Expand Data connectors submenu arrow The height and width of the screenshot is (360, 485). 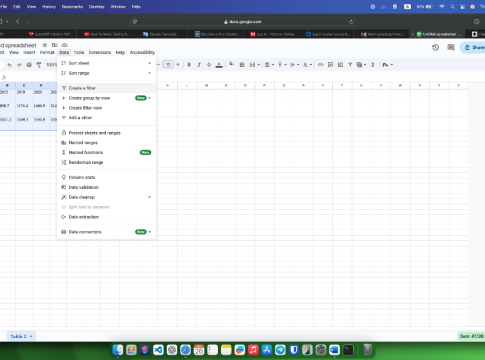pyautogui.click(x=150, y=232)
